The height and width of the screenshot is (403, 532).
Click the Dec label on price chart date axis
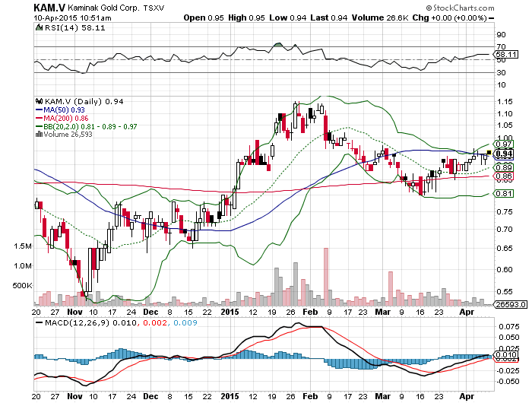tap(150, 312)
